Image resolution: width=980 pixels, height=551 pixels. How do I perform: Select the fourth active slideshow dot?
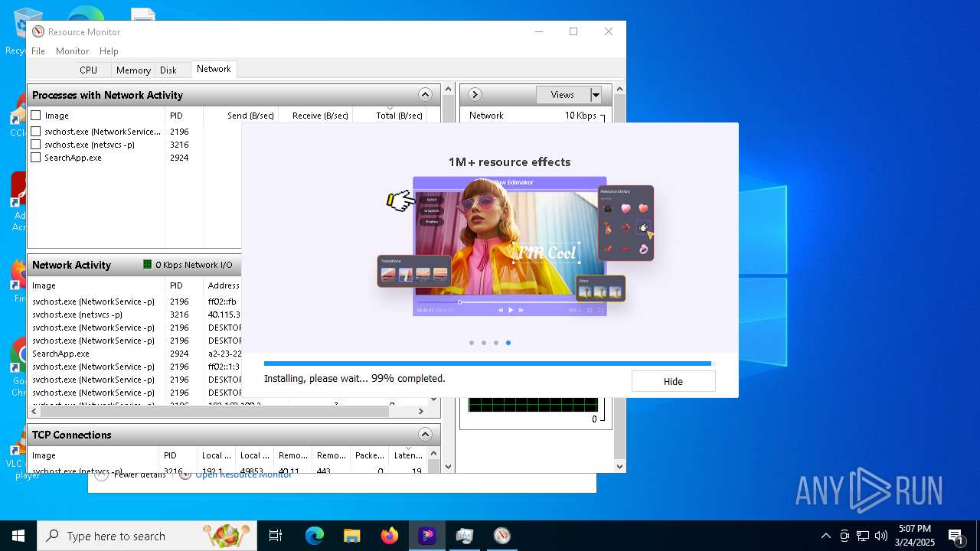508,343
